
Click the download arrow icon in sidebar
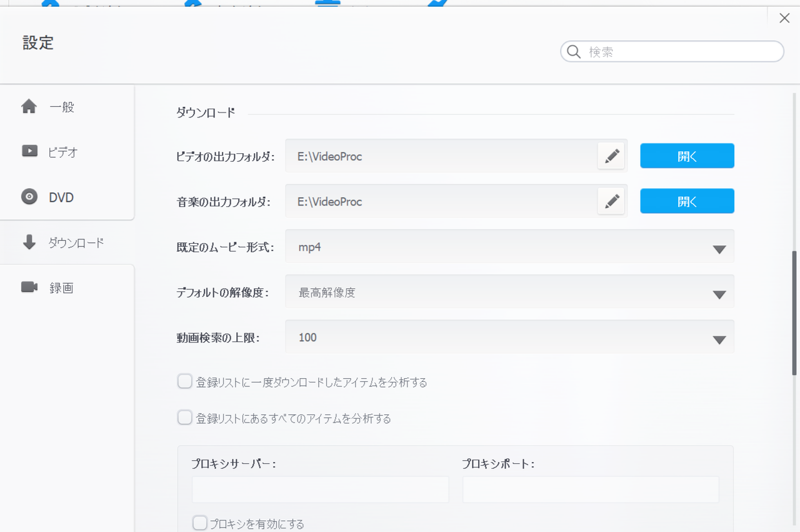(29, 242)
